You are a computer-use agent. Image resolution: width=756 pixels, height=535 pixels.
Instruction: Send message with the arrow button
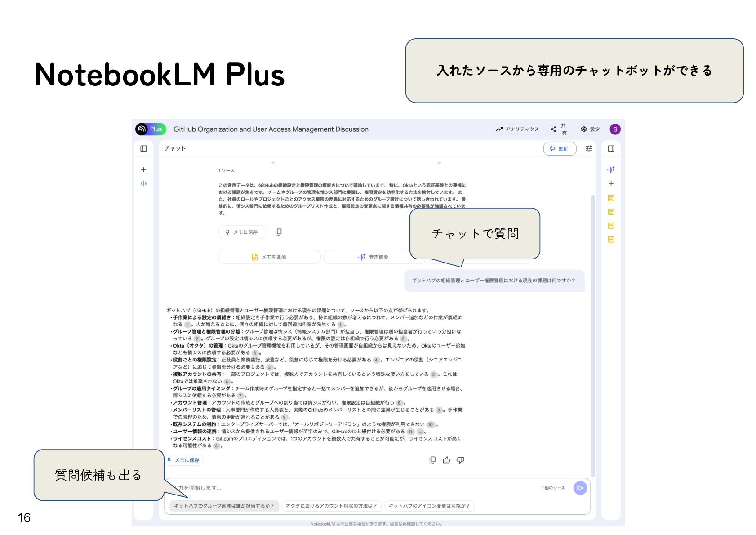[580, 488]
